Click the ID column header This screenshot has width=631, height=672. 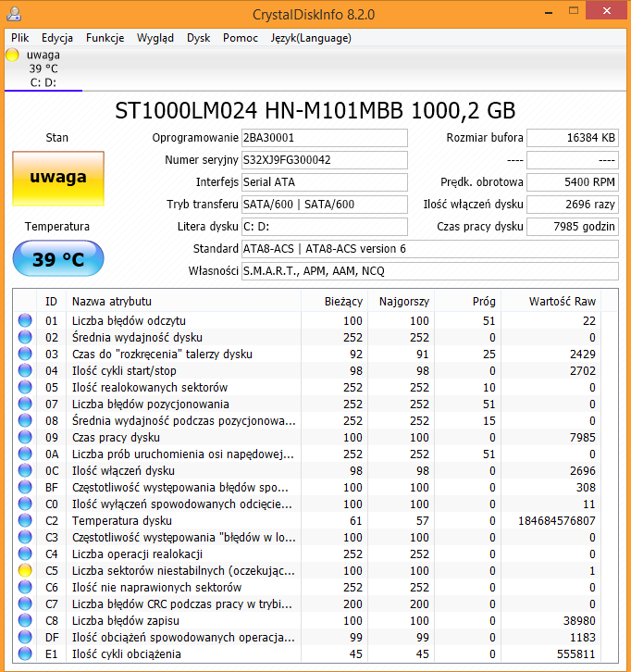tap(51, 301)
